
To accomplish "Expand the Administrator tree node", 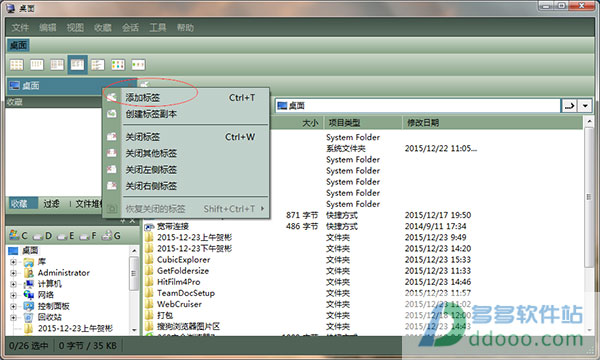I will pos(13,273).
